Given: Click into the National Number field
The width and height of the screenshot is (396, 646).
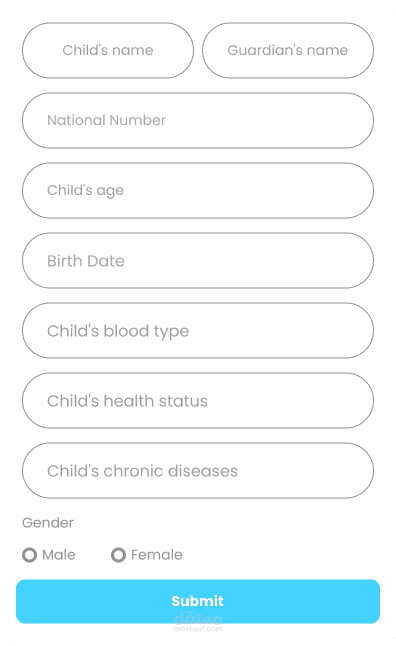Looking at the screenshot, I should [x=198, y=120].
